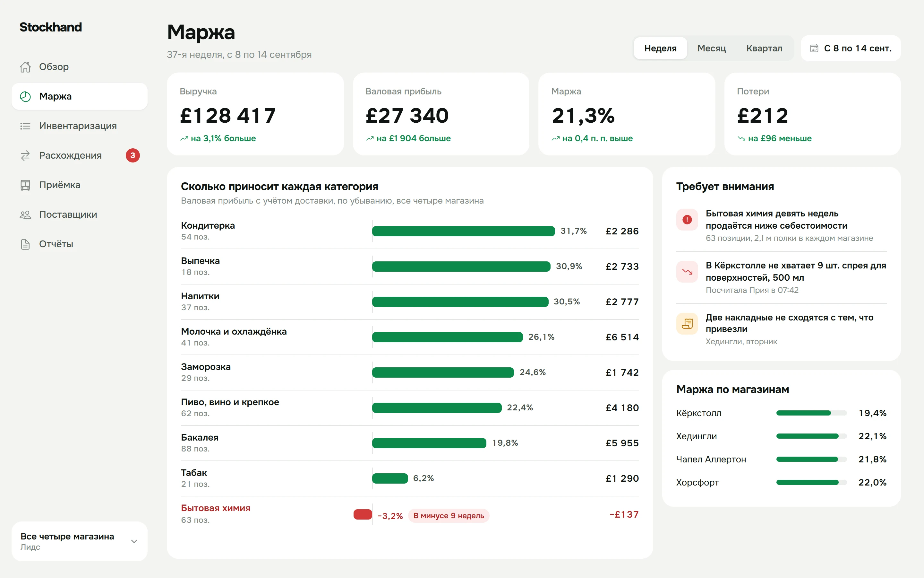
Task: Click the Поставщики people icon
Action: coord(25,215)
